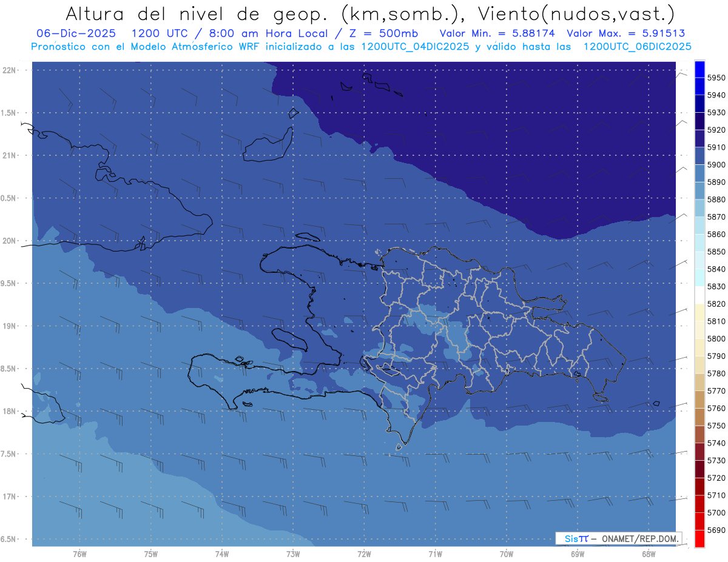Click the 5690 color bar label
728x562 pixels.
click(717, 530)
